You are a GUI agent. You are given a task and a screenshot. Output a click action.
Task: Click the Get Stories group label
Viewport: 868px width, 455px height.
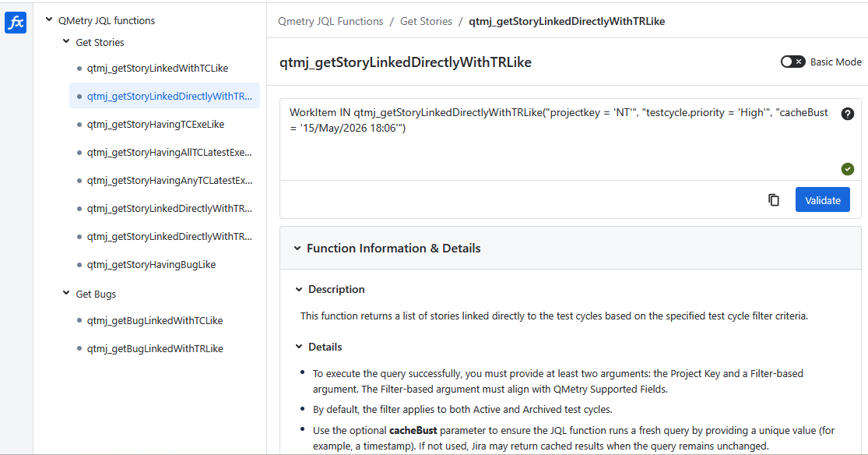pyautogui.click(x=100, y=42)
